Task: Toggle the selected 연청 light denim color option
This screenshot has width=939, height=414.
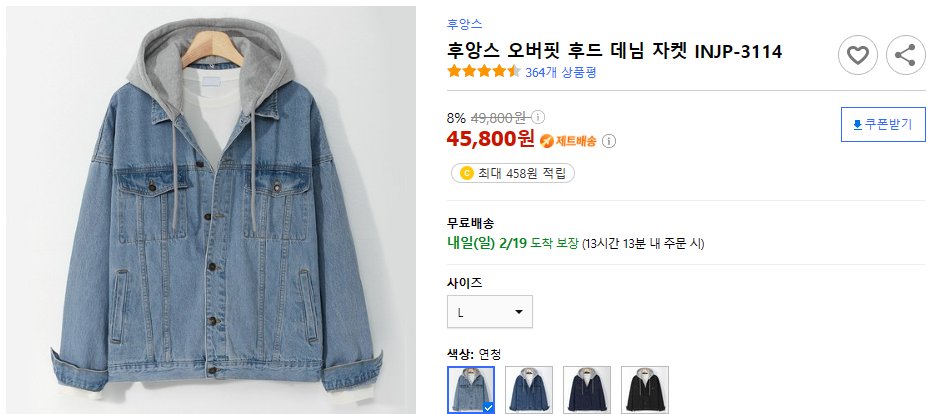Action: pyautogui.click(x=471, y=389)
